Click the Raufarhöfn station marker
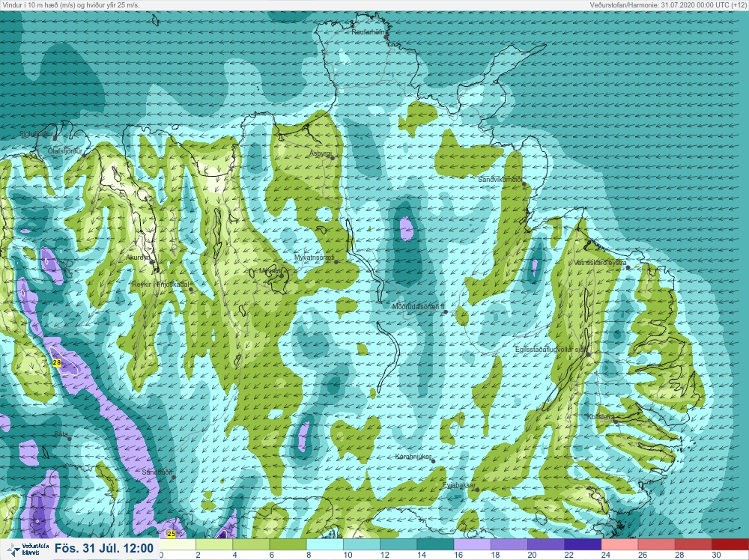749x560 pixels. 386,37
